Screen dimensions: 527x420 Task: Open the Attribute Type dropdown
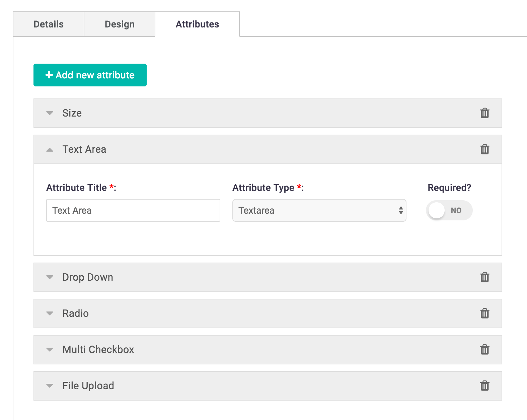coord(319,210)
